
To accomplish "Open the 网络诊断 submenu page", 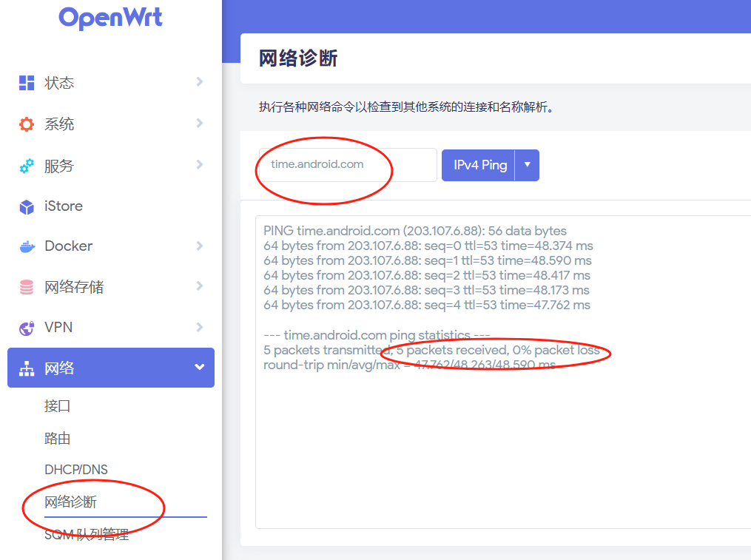I will tap(70, 502).
